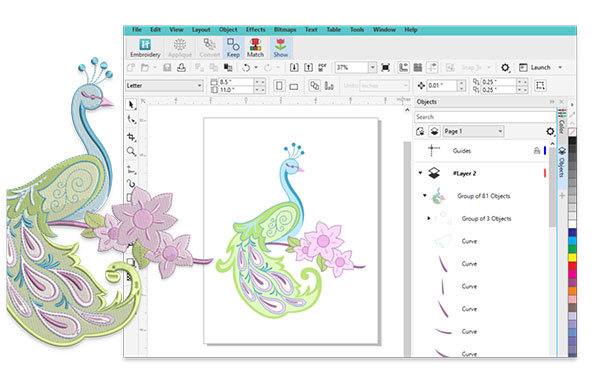The image size is (600, 388).
Task: Open the Edit menu
Action: 155,29
